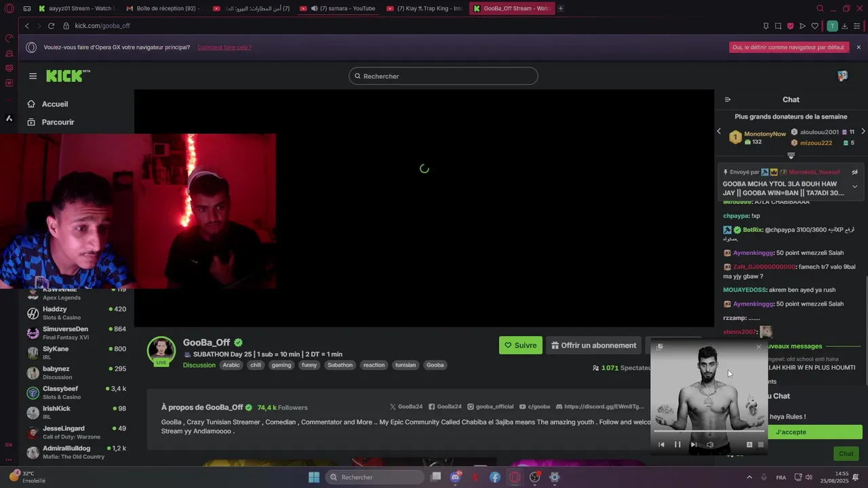Click the Kick search field
This screenshot has width=868, height=488.
click(x=443, y=76)
